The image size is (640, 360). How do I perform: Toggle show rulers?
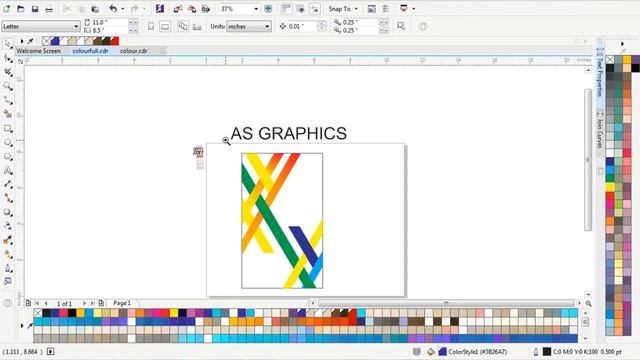[287, 9]
